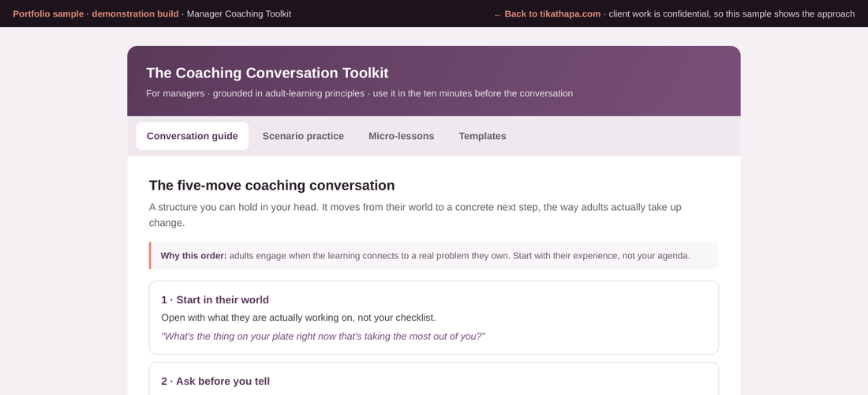Click the 'Why this order' callout
This screenshot has width=868, height=395.
coord(433,255)
